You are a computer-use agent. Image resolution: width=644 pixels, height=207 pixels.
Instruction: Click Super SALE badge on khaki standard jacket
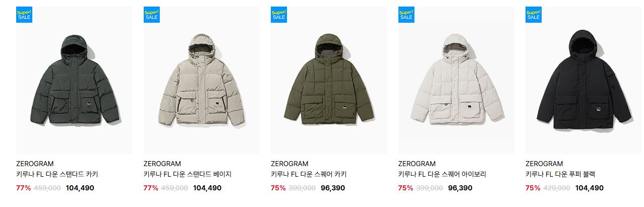click(x=24, y=15)
